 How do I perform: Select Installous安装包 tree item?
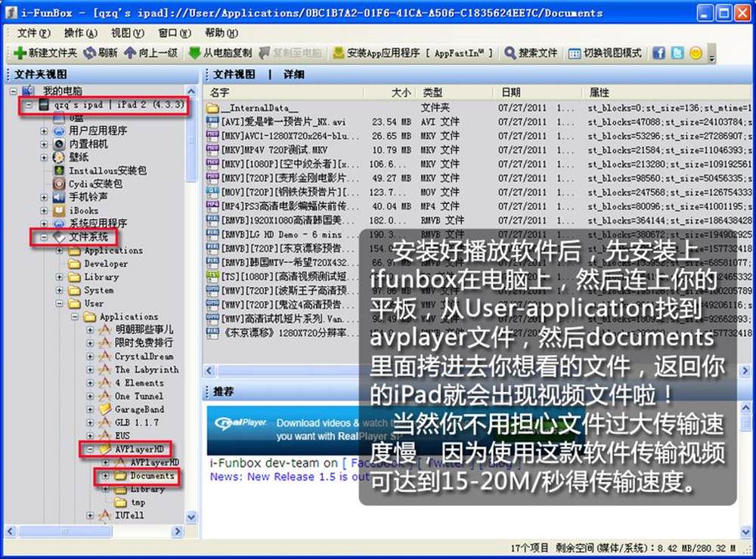107,171
